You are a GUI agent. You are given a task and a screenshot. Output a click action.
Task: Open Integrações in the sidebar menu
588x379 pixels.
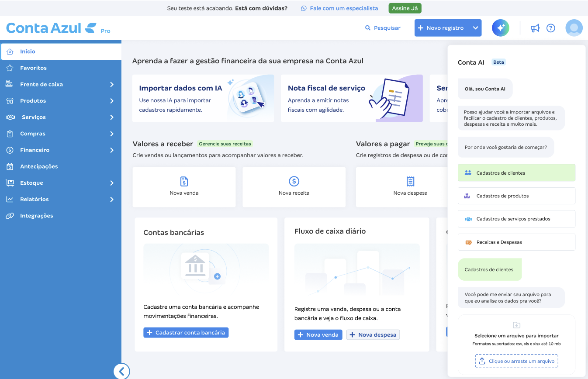tap(61, 216)
